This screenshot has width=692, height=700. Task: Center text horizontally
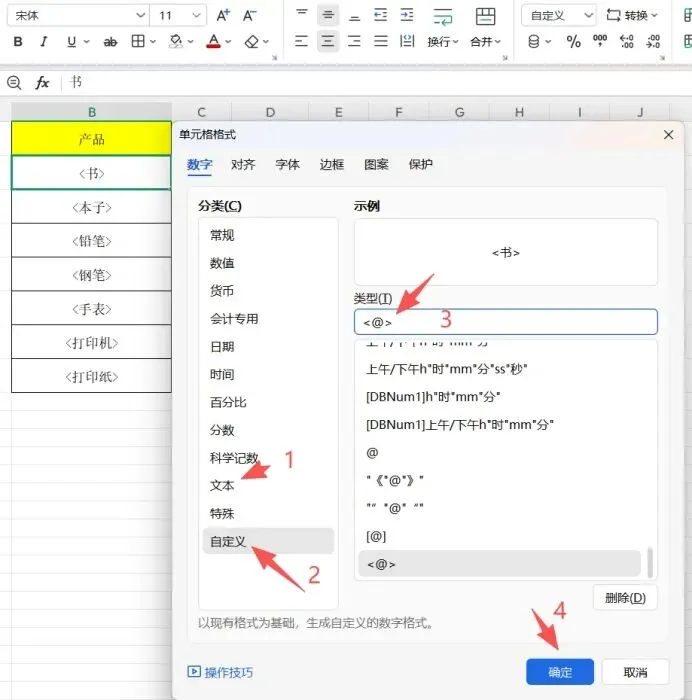[x=328, y=42]
